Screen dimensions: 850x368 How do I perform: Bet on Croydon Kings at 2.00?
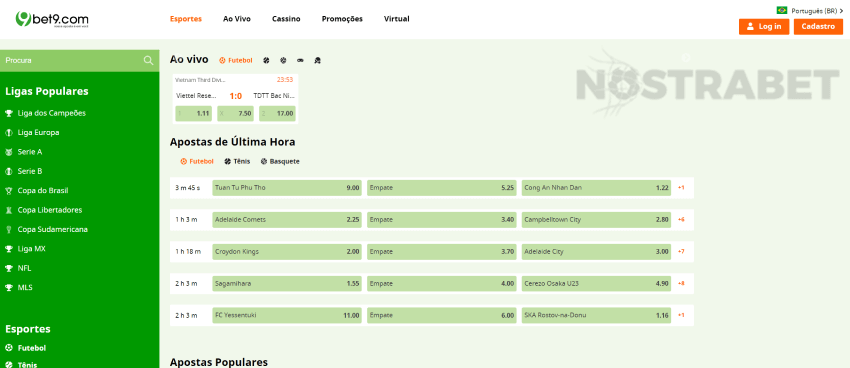click(287, 251)
